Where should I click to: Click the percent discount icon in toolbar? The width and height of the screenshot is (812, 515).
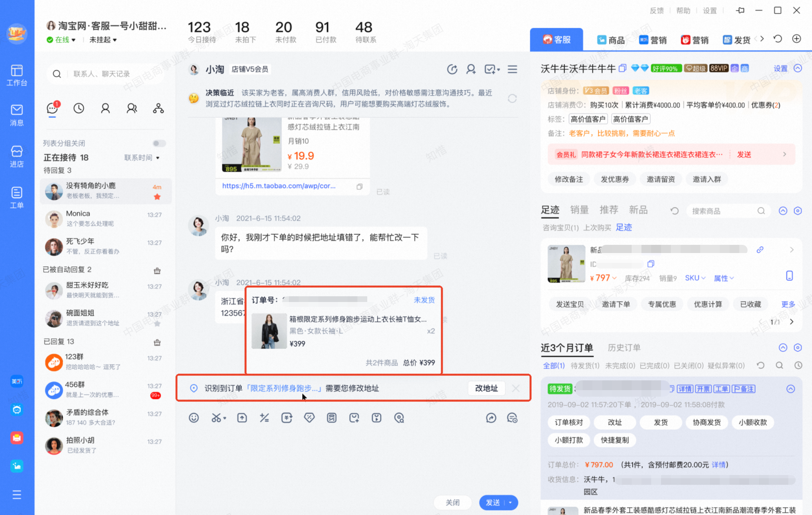[264, 417]
